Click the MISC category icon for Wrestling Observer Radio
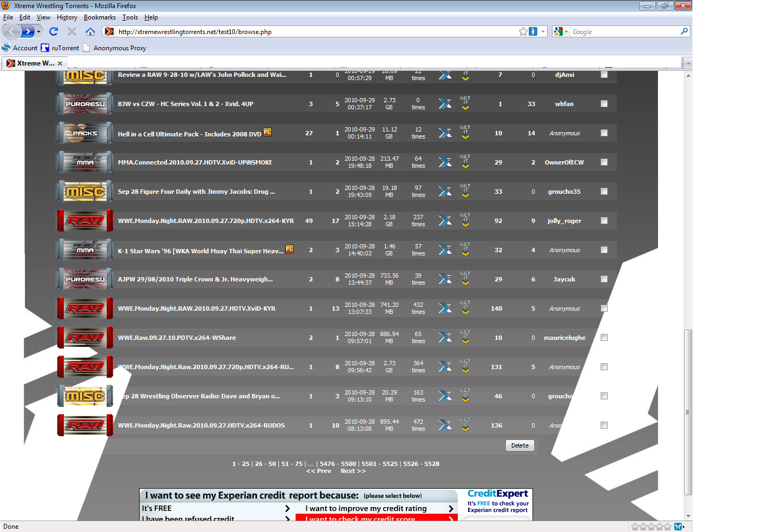This screenshot has width=776, height=532. 85,396
